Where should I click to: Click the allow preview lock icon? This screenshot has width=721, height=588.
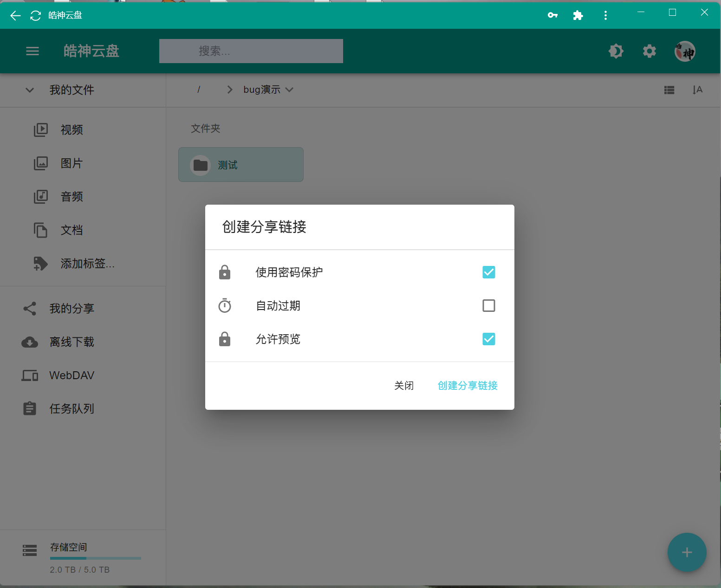tap(225, 339)
